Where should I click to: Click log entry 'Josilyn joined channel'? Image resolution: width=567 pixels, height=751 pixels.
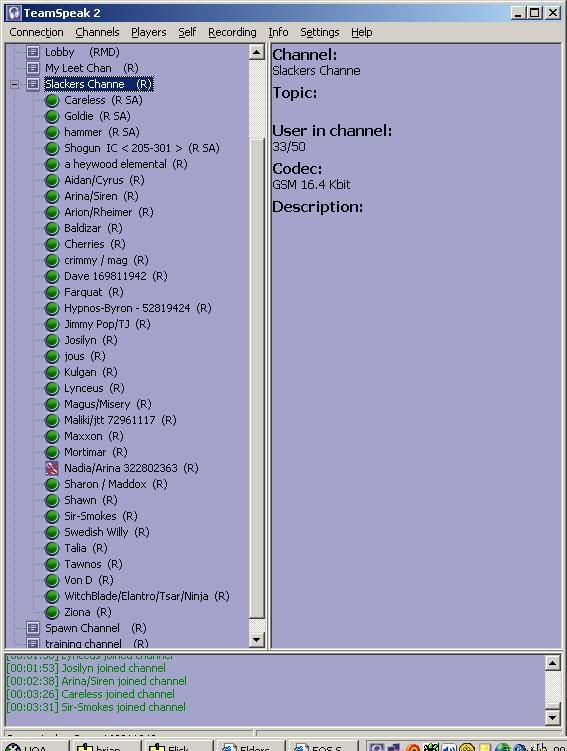point(86,668)
